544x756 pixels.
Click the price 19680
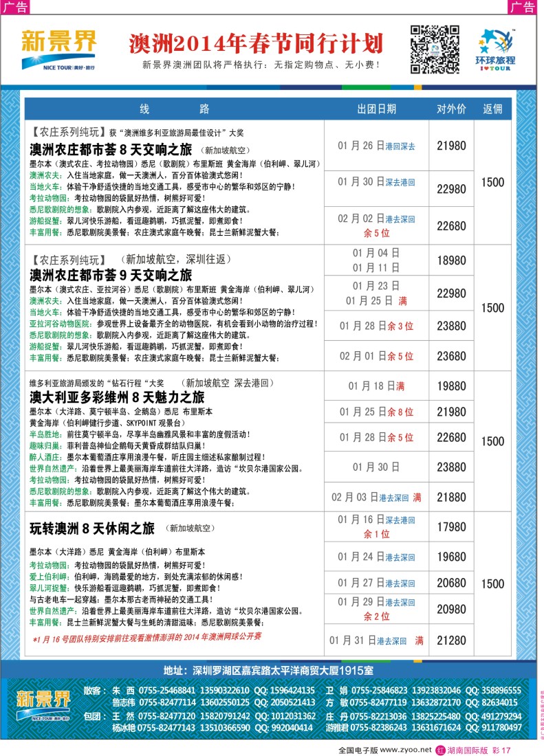pos(451,557)
